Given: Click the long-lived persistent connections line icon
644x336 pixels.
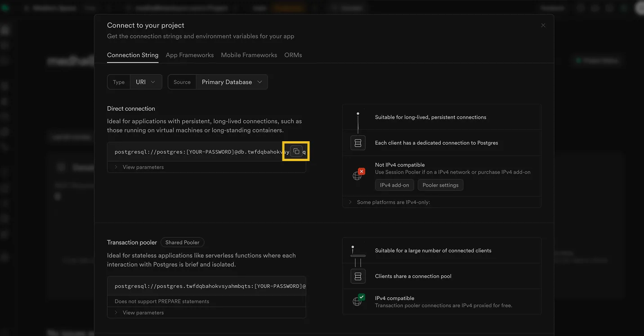Looking at the screenshot, I should pos(358,122).
